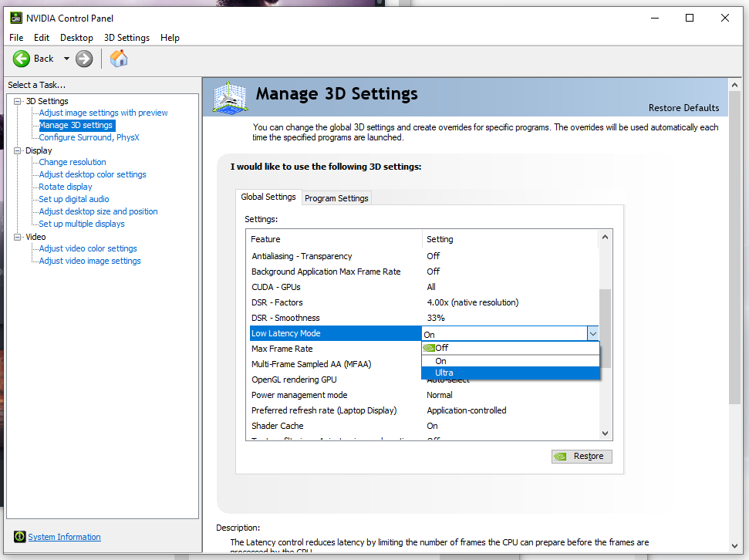Collapse the Low Latency Mode combo box arrow

pos(592,334)
